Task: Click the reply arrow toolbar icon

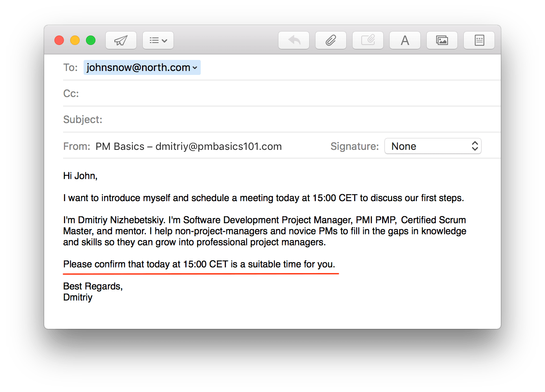Action: 294,40
